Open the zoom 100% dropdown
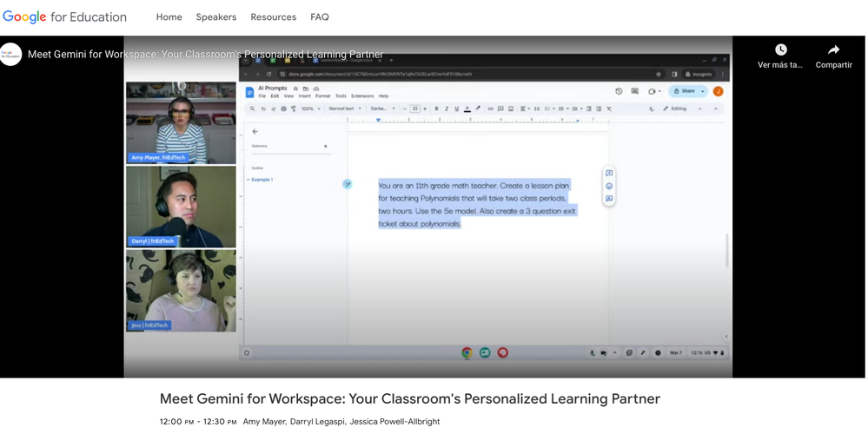Image resolution: width=868 pixels, height=434 pixels. click(x=310, y=108)
